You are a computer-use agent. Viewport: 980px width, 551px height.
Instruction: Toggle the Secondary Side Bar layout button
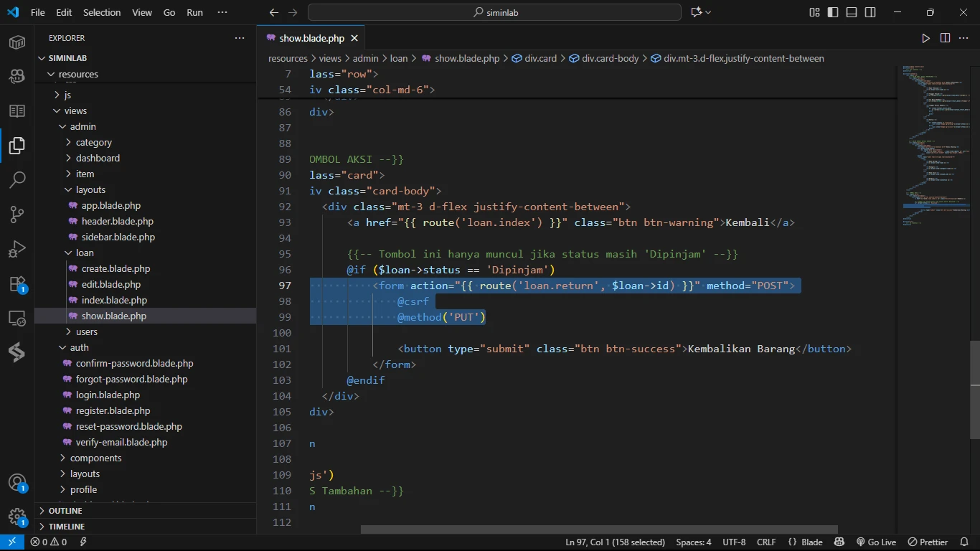[x=870, y=12]
